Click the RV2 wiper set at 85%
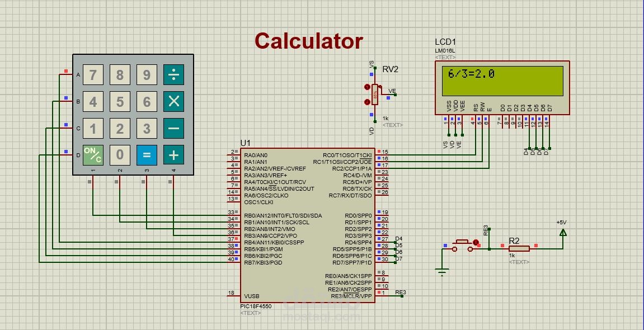Screen dimensions: 644x330 point(375,95)
